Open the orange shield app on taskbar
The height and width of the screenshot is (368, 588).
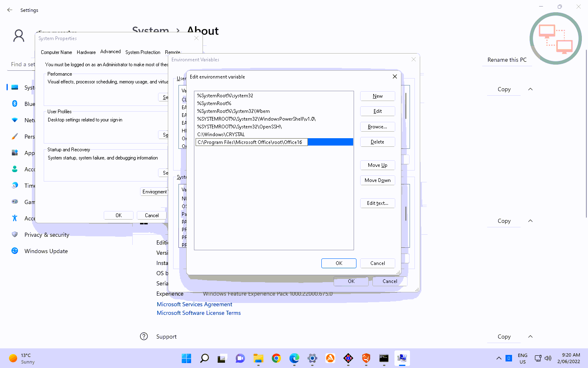pyautogui.click(x=366, y=359)
